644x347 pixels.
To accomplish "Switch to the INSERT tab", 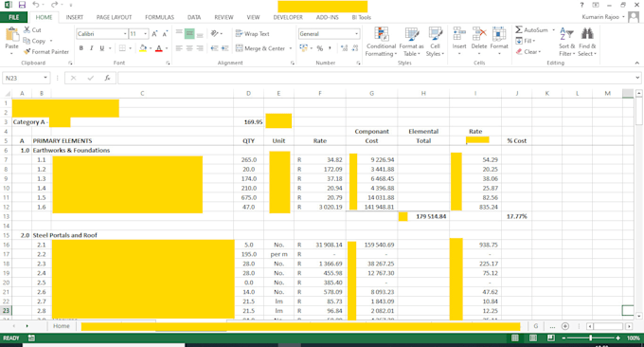I will pos(74,17).
